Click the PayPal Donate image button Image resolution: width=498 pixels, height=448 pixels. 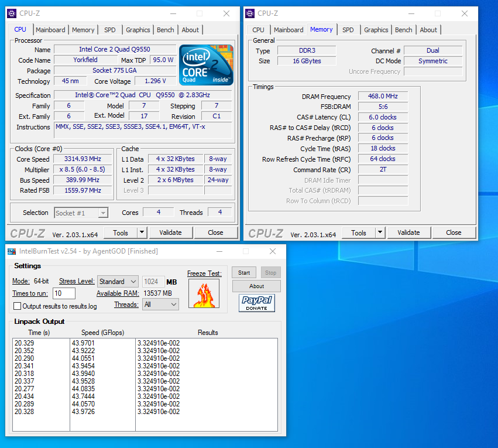click(x=256, y=303)
